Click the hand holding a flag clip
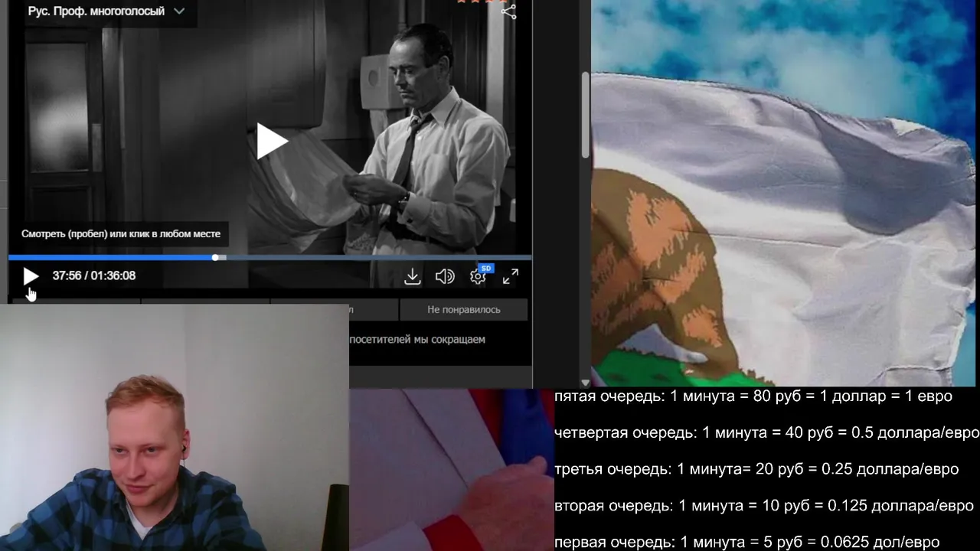The width and height of the screenshot is (980, 551). coord(452,469)
